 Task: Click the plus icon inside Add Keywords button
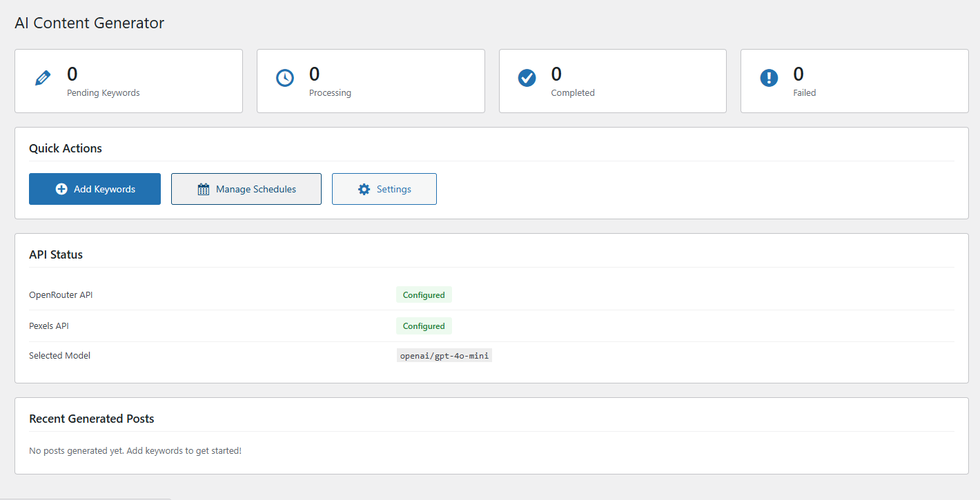(61, 188)
